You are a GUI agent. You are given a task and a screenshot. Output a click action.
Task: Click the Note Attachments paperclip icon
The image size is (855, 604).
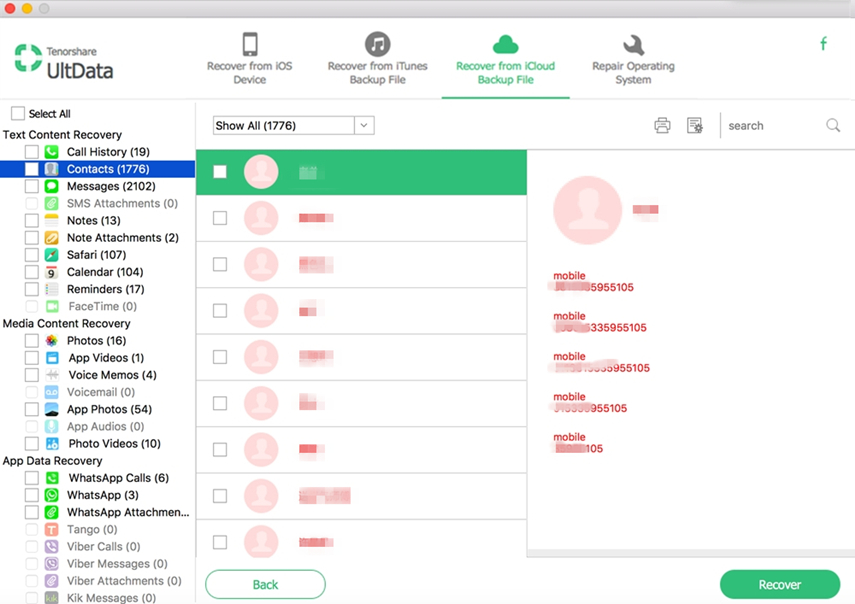click(x=51, y=238)
